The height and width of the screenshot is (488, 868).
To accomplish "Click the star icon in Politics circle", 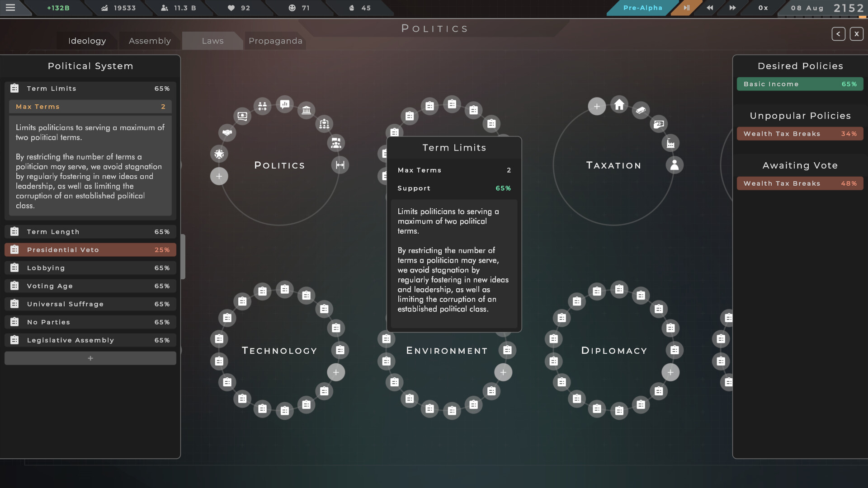I will [x=219, y=154].
